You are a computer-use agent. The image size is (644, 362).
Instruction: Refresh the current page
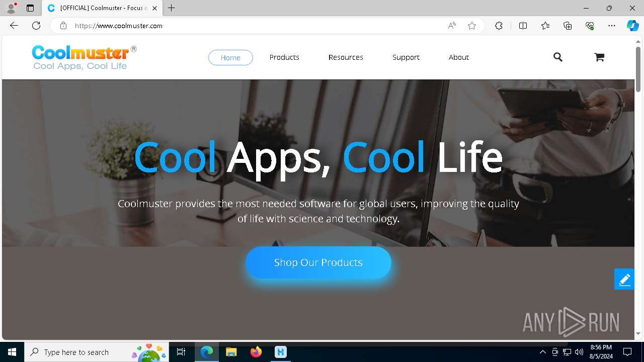pos(36,26)
